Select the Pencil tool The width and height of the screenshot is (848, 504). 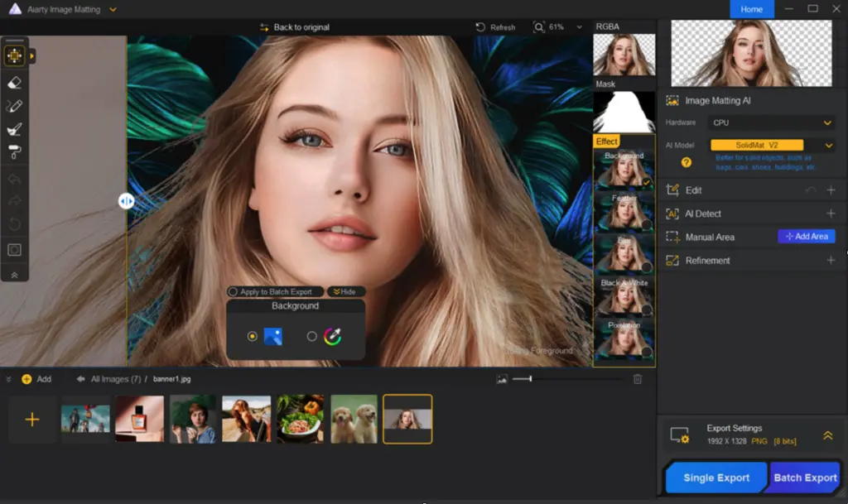[x=14, y=105]
